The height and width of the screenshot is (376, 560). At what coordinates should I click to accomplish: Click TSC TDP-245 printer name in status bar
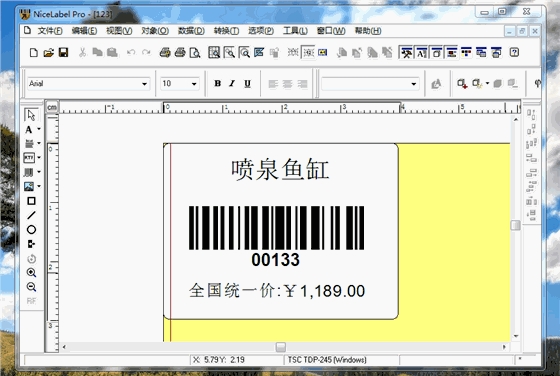click(x=327, y=360)
